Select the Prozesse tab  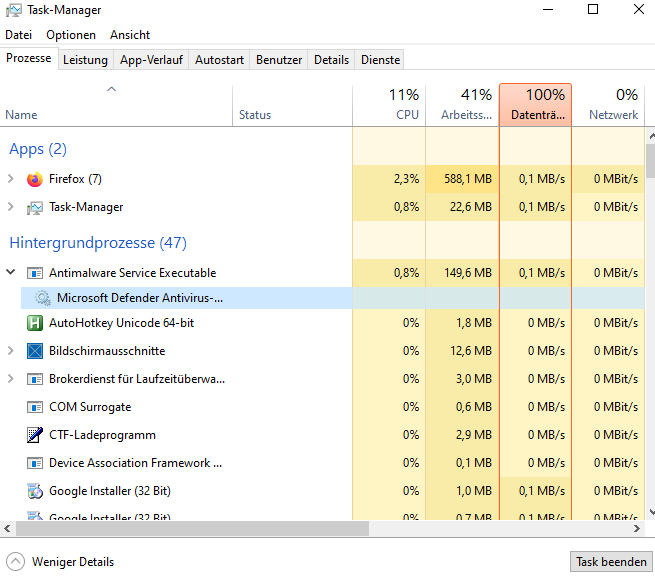click(29, 58)
